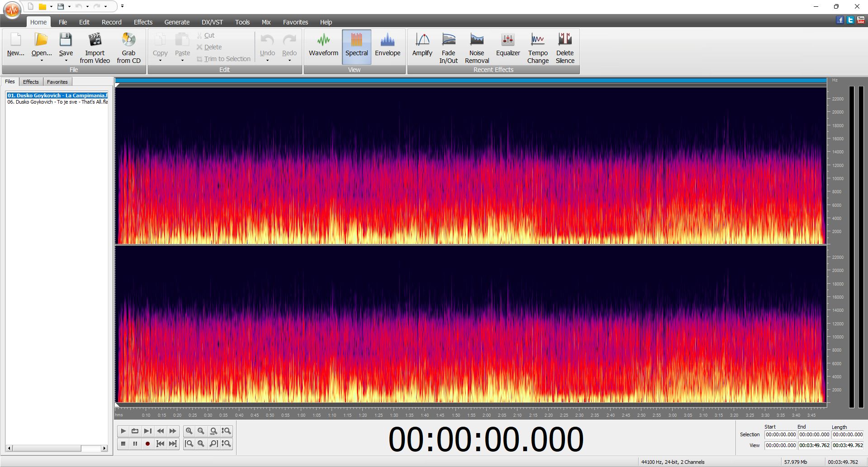Viewport: 868px width, 467px height.
Task: Click the blue overview bar above spectrogram
Action: [471, 81]
